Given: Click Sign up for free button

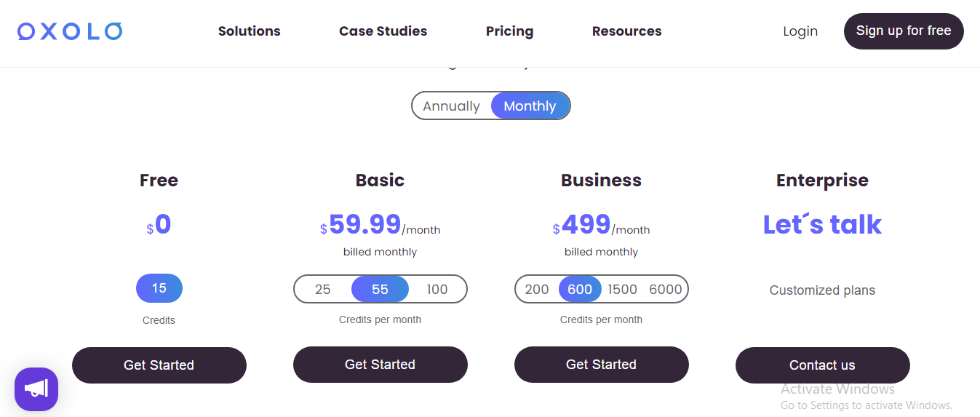Looking at the screenshot, I should pyautogui.click(x=904, y=31).
